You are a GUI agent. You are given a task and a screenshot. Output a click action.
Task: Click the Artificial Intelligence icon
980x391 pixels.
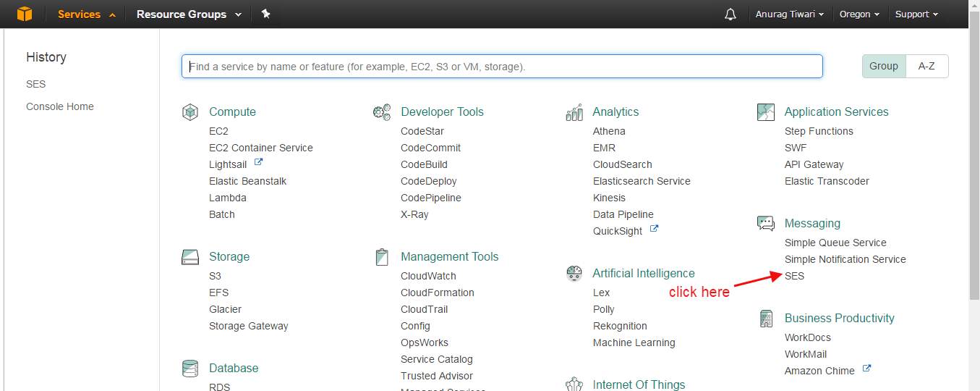coord(574,274)
